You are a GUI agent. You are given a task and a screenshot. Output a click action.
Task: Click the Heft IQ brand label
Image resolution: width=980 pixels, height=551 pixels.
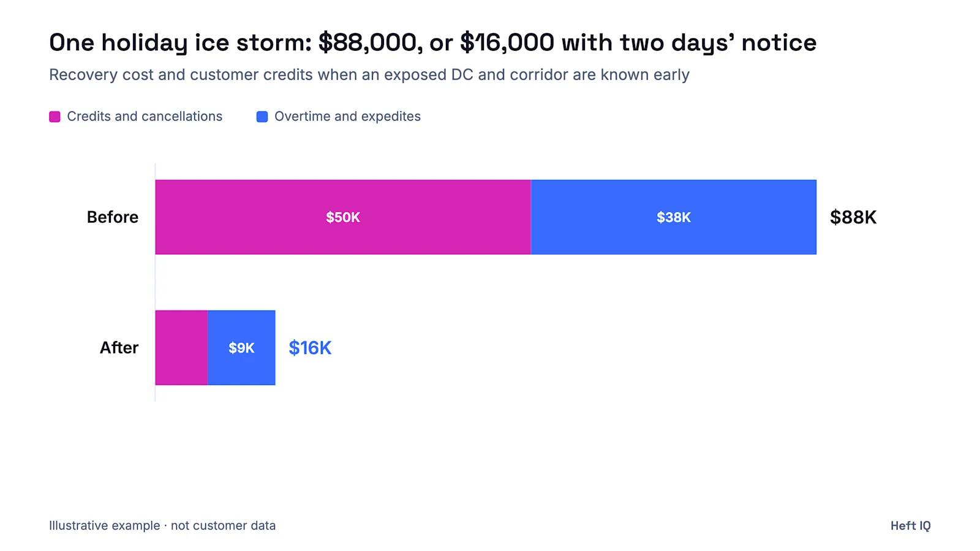click(x=911, y=526)
